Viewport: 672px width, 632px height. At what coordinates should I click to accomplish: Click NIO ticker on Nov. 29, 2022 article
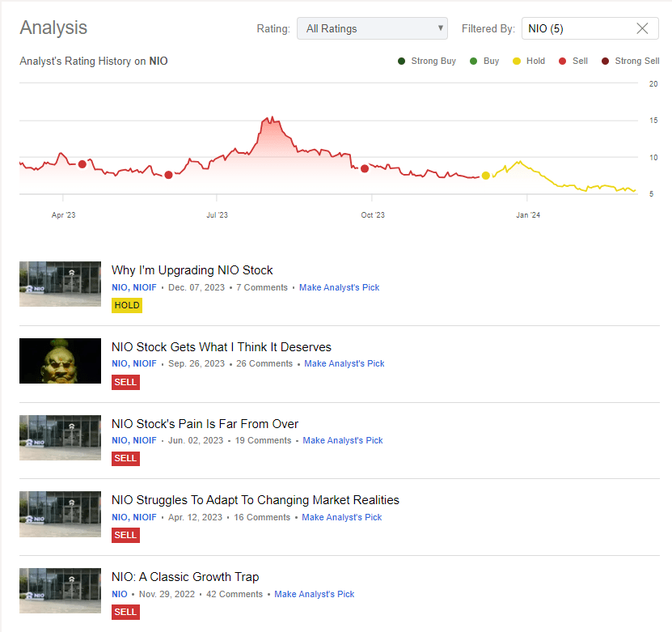[x=120, y=594]
